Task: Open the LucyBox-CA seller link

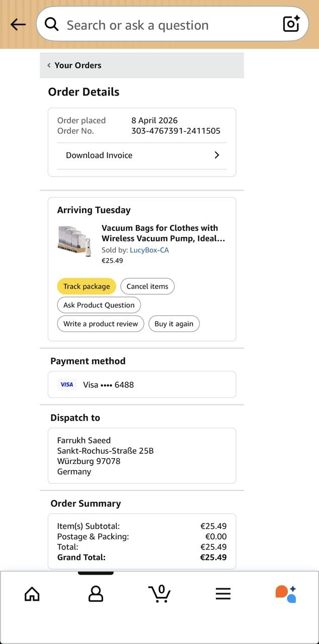Action: pos(149,250)
